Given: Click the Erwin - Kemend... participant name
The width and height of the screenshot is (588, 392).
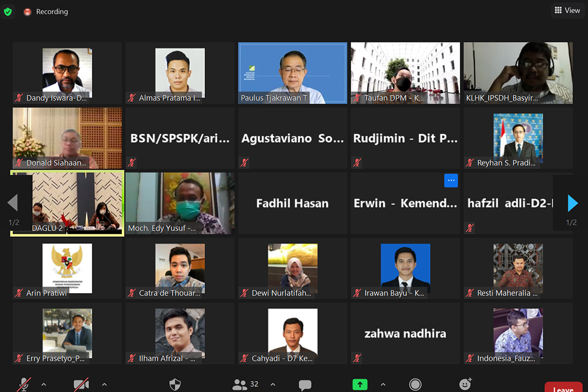Looking at the screenshot, I should [x=405, y=203].
